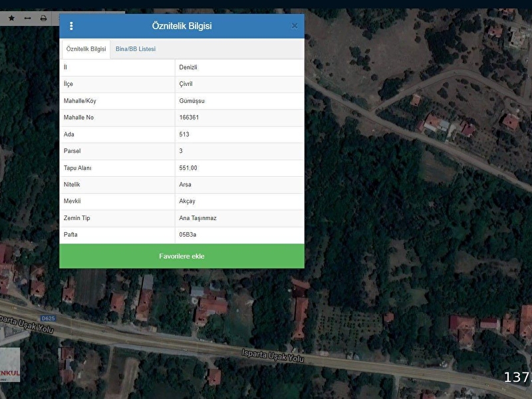Screen dimensions: 532x399
Task: Switch to the Öznitelik Bilgisi tab
Action: (x=86, y=49)
